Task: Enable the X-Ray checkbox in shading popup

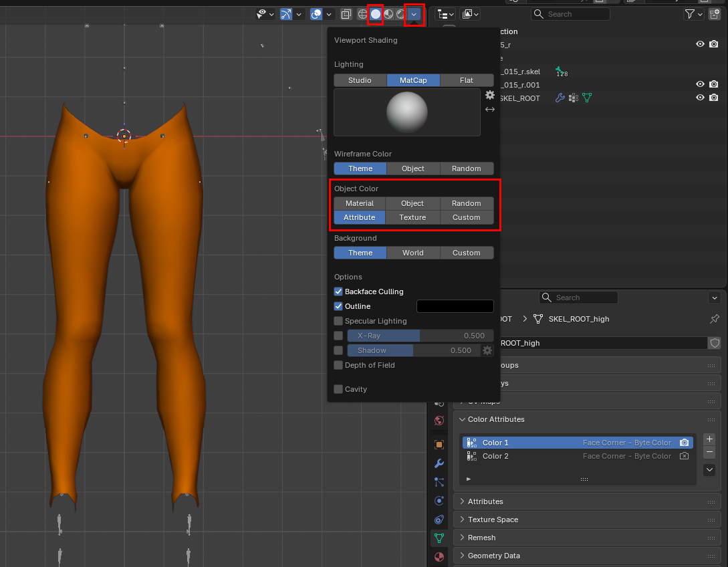Action: [338, 336]
